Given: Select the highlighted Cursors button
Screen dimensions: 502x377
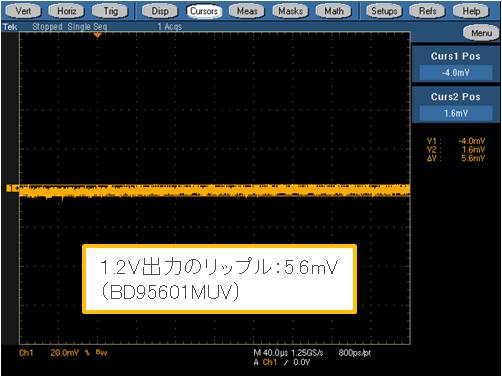Looking at the screenshot, I should tap(204, 11).
